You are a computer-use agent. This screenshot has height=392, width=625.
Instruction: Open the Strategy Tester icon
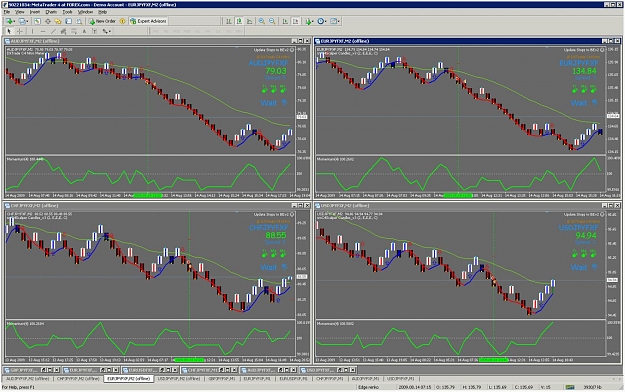[x=79, y=21]
